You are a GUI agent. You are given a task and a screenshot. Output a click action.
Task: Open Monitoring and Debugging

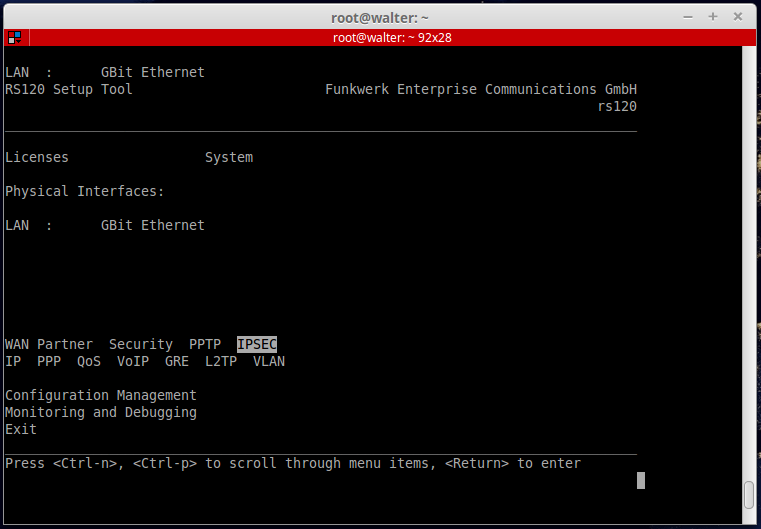tap(101, 412)
